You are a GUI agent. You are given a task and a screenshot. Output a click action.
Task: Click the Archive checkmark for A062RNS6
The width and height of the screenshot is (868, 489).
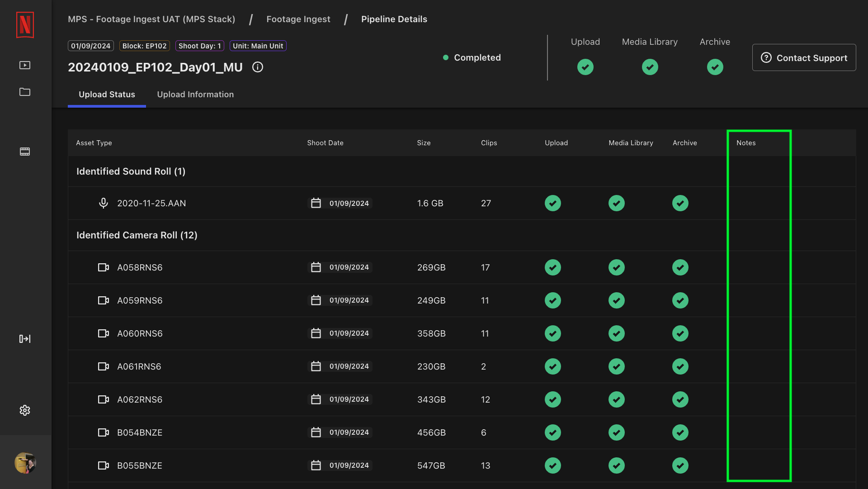[x=680, y=399]
